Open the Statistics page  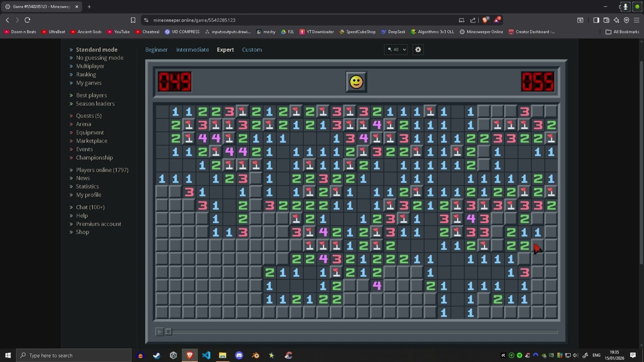(87, 187)
